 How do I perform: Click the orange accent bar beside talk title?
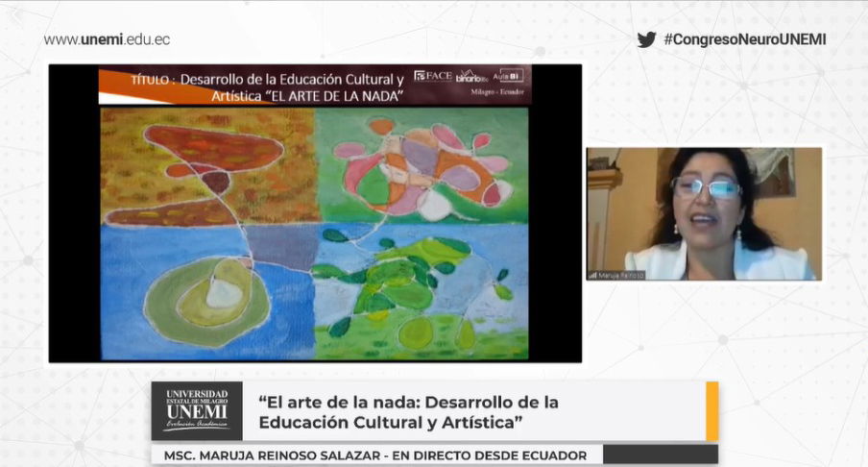[711, 411]
